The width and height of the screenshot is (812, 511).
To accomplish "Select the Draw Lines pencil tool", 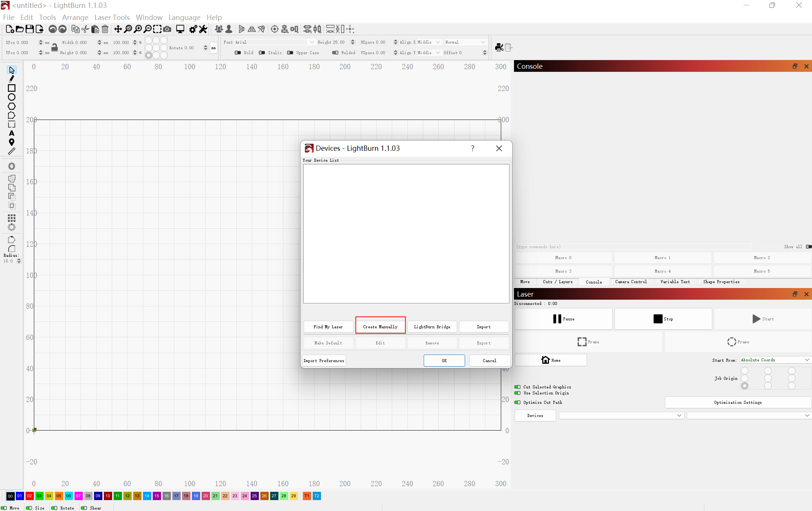I will click(x=12, y=79).
